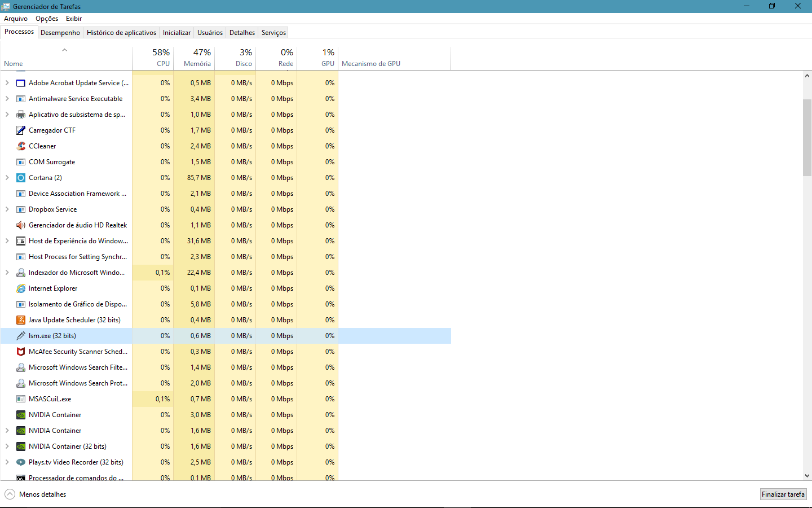Click the COM Surrogate icon
The image size is (812, 508).
coord(21,162)
